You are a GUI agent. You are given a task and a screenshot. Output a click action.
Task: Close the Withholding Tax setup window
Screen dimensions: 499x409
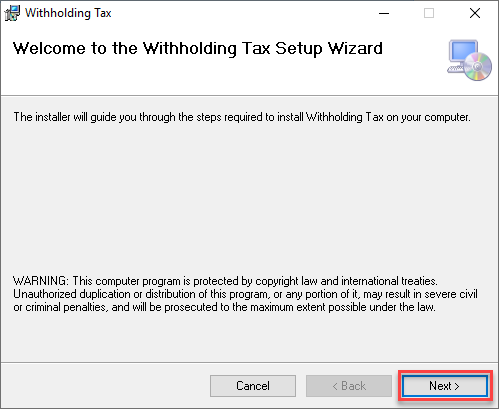[475, 13]
